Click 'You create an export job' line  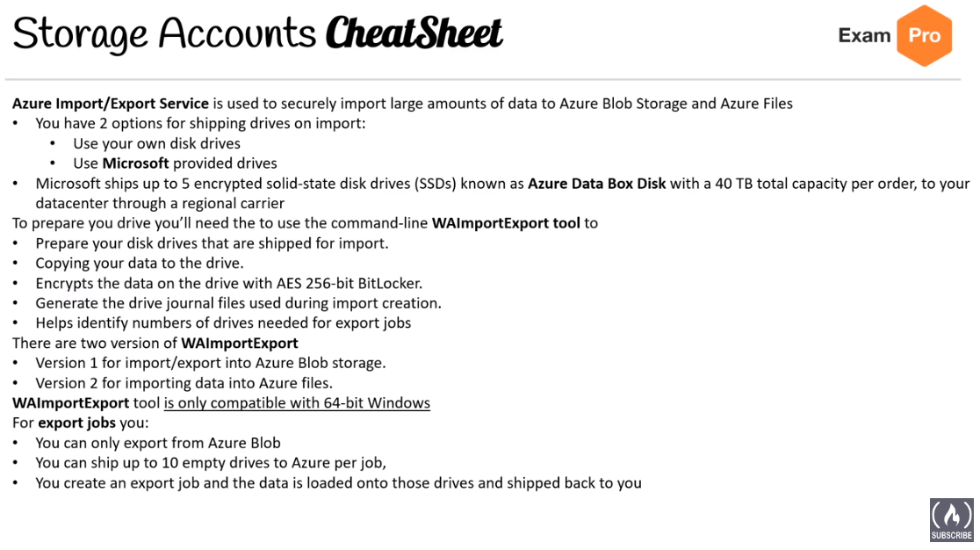338,483
